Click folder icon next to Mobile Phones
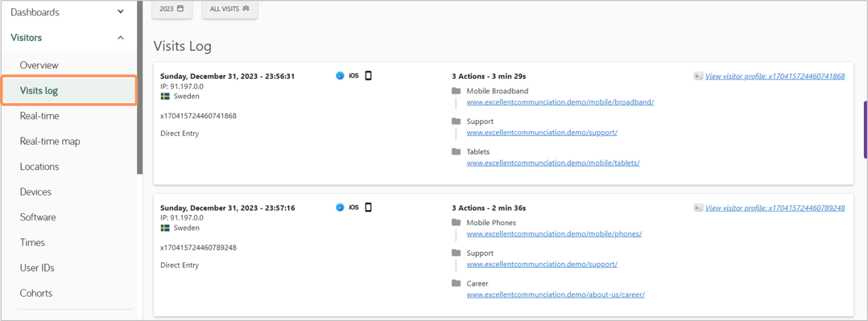 click(456, 223)
